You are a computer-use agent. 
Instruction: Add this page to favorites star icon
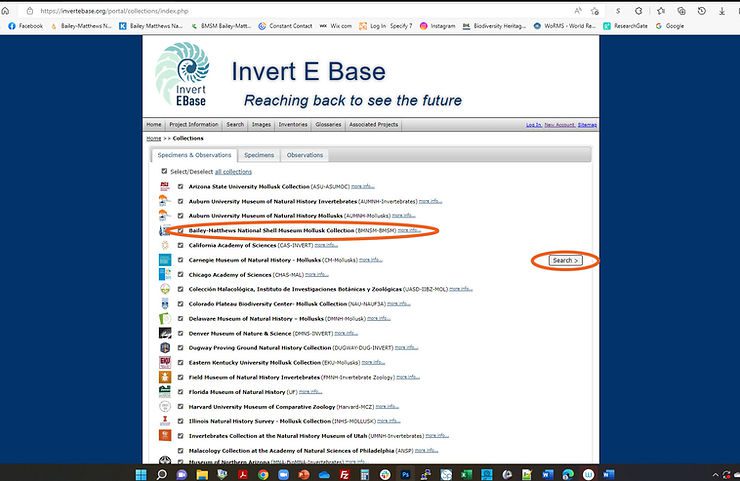click(595, 10)
